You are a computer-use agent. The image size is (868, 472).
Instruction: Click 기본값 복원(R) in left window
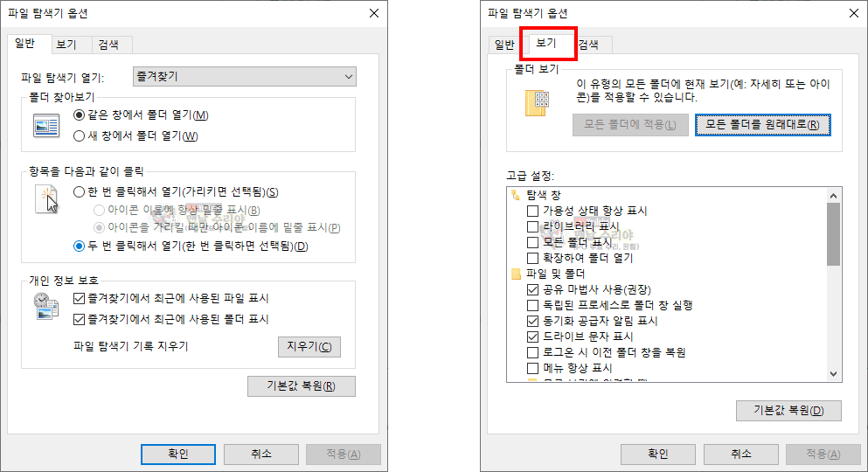pos(302,386)
